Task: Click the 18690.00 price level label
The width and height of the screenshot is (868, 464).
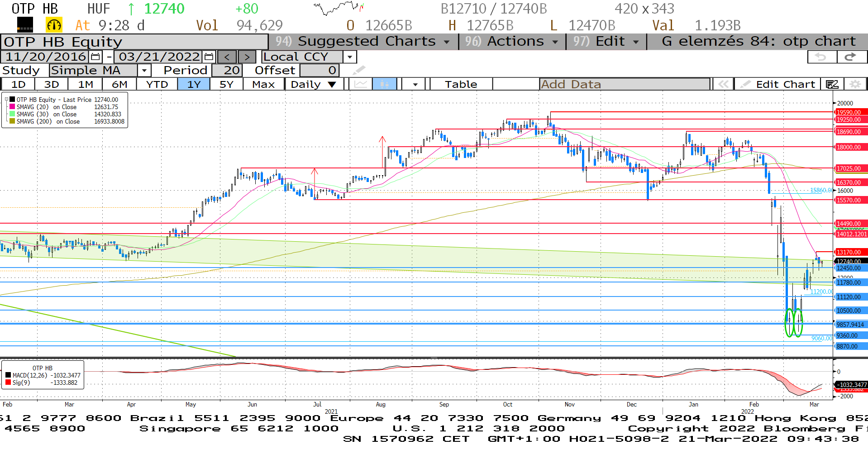Action: pyautogui.click(x=850, y=132)
